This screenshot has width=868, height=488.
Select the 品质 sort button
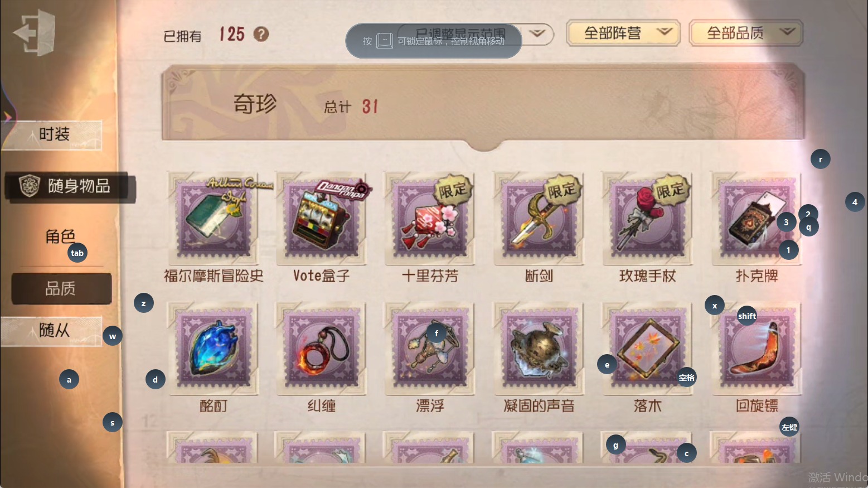click(x=61, y=288)
